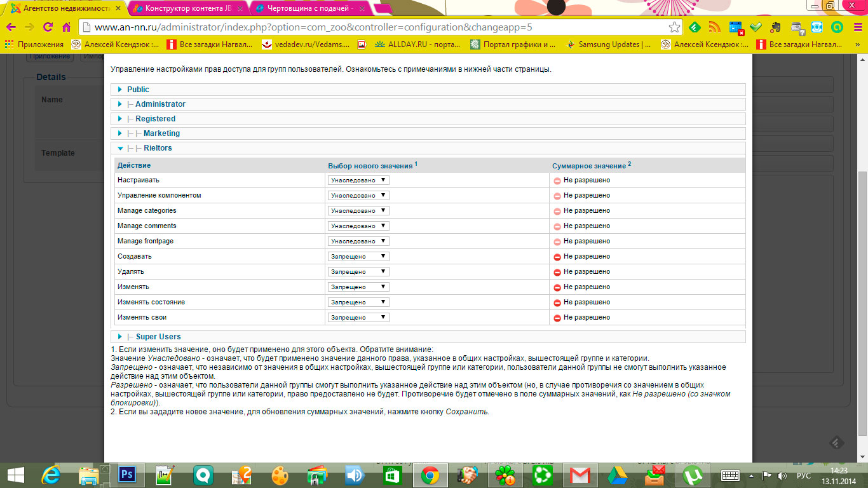Click the browser address bar
Screen dimensions: 868x488
[375, 27]
